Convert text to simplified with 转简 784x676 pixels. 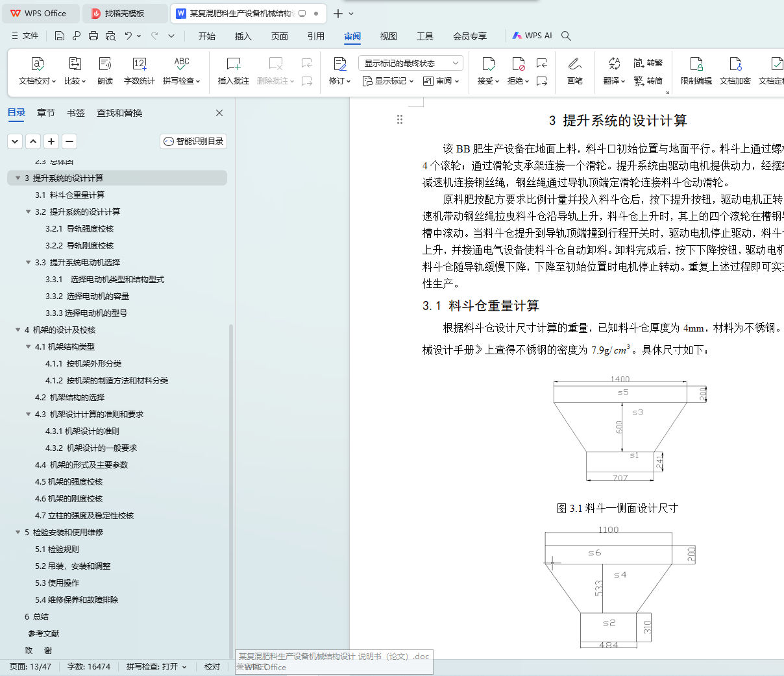648,81
